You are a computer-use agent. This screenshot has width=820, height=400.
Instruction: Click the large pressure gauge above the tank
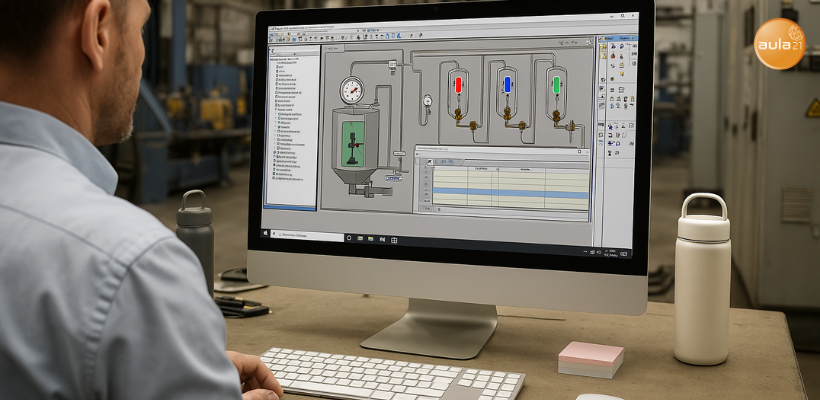tap(351, 90)
